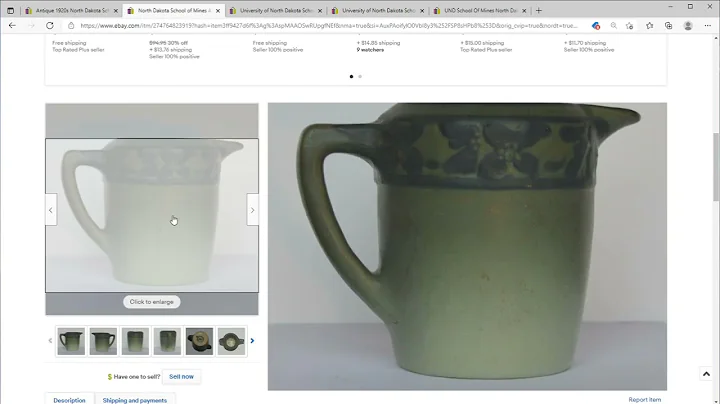
Task: Advance thumbnail strip with blue right arrow
Action: [252, 341]
